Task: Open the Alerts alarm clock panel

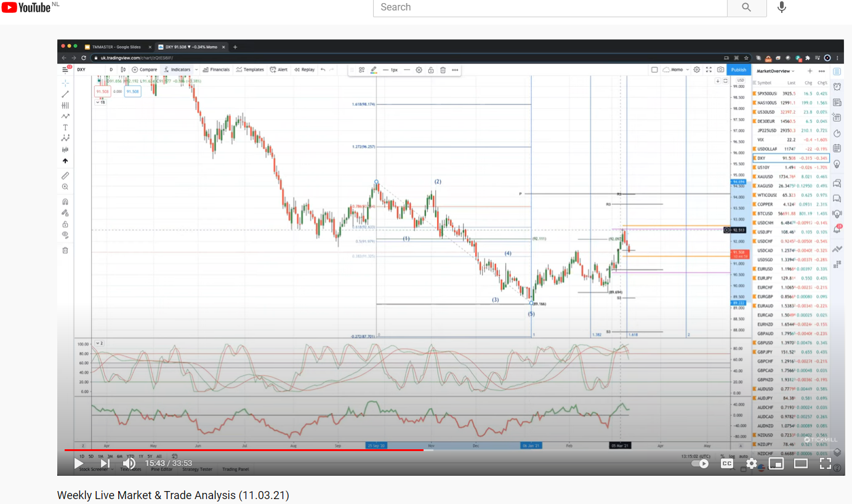Action: tap(837, 87)
